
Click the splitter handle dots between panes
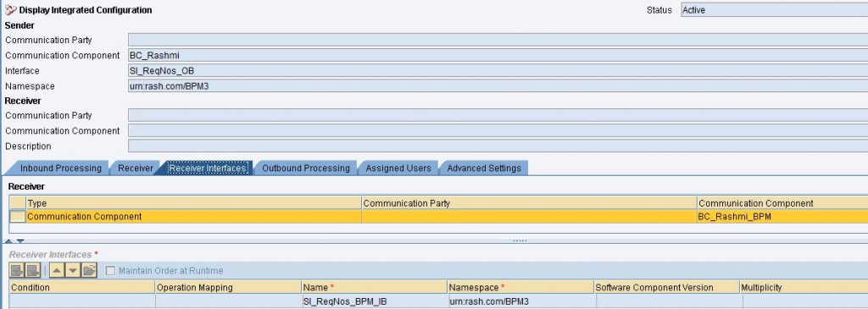click(x=520, y=241)
